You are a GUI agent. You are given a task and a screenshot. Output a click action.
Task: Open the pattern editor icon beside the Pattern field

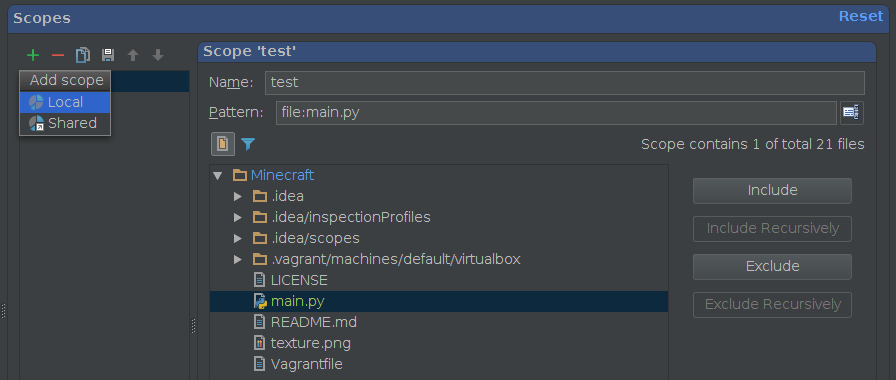click(852, 113)
